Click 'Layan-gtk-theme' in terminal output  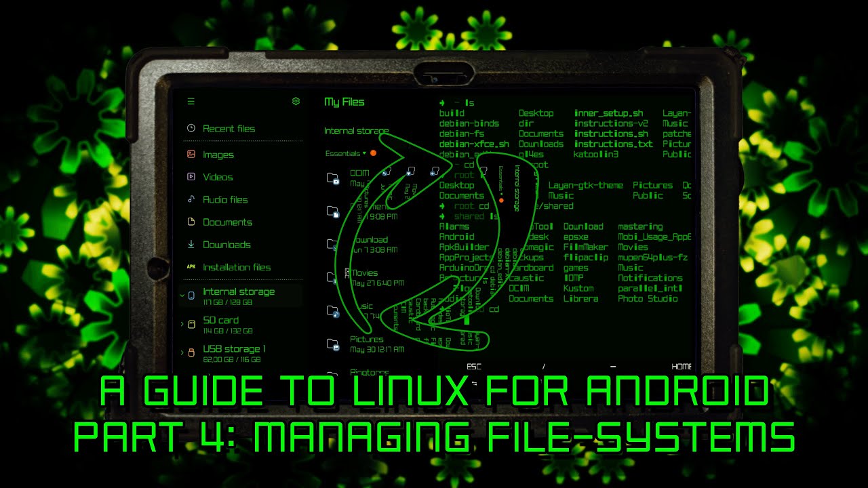[x=586, y=185]
